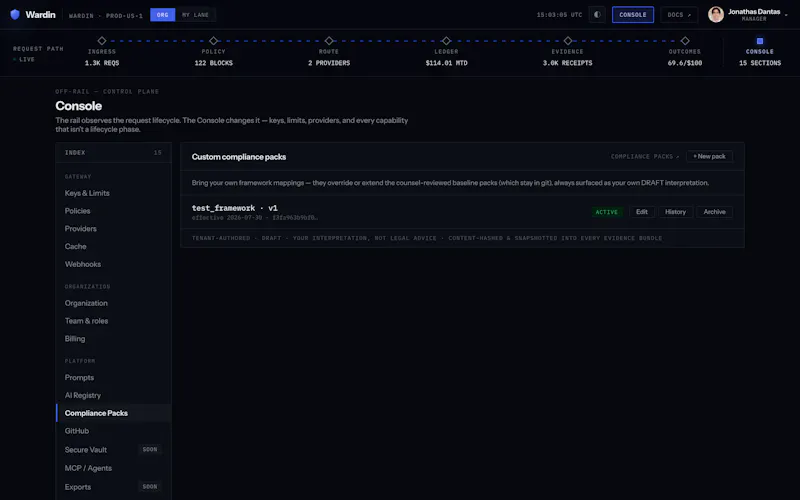800x500 pixels.
Task: Open 15 SECTIONS console stat
Action: pyautogui.click(x=760, y=63)
